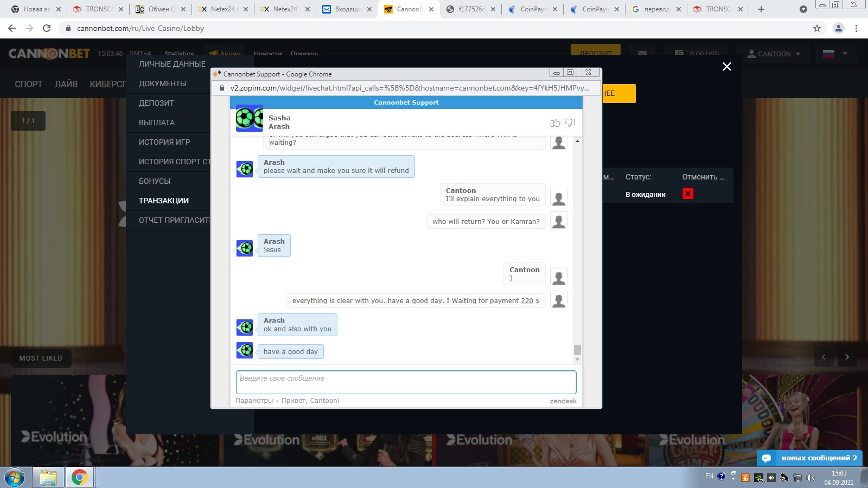The image size is (868, 488).
Task: Click the MOST LIKED label button
Action: tap(41, 358)
